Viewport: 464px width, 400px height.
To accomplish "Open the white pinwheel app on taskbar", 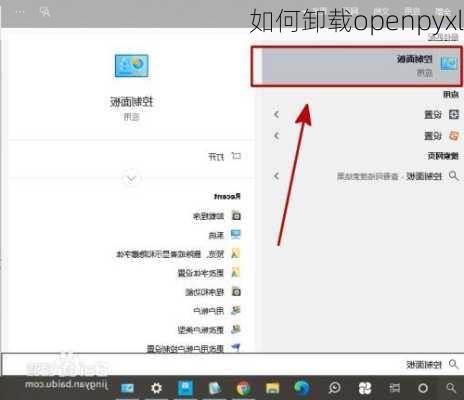I will click(x=365, y=388).
